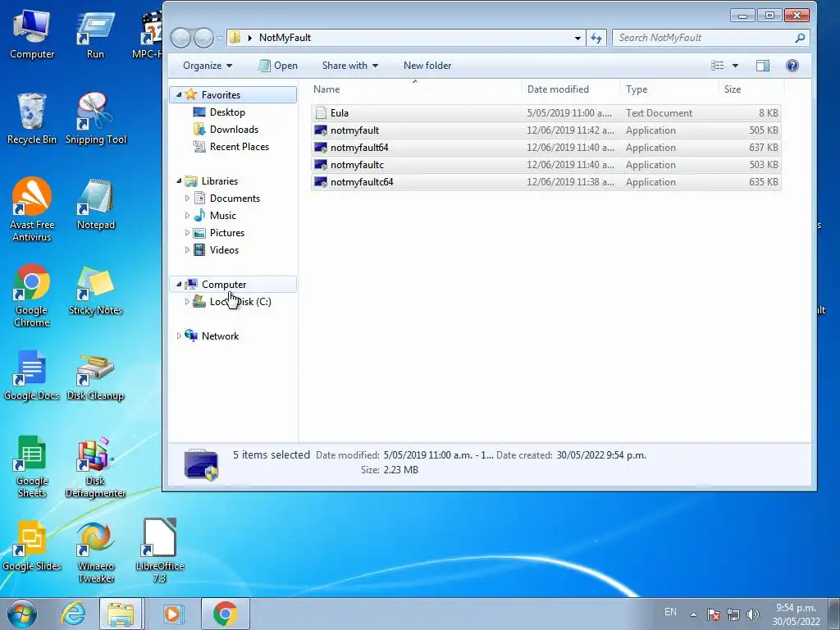Expand the Music library node
This screenshot has width=840, height=630.
187,216
